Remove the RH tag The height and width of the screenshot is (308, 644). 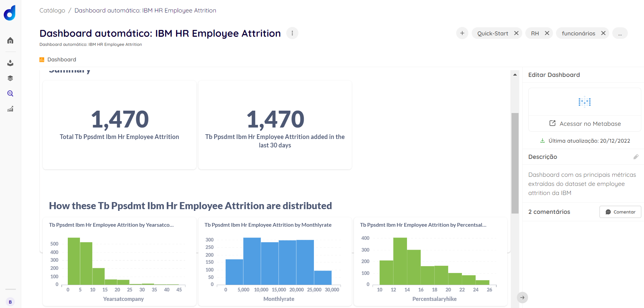pyautogui.click(x=547, y=33)
